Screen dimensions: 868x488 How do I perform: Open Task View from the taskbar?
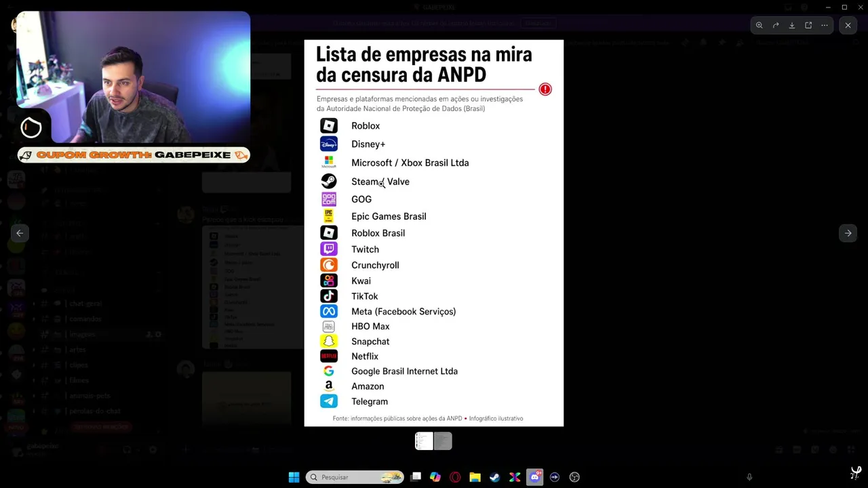[x=416, y=477]
